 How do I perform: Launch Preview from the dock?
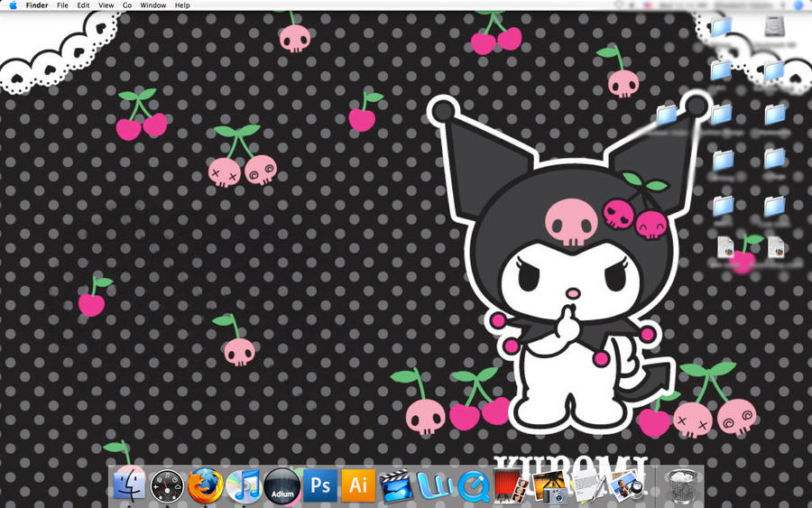point(625,485)
